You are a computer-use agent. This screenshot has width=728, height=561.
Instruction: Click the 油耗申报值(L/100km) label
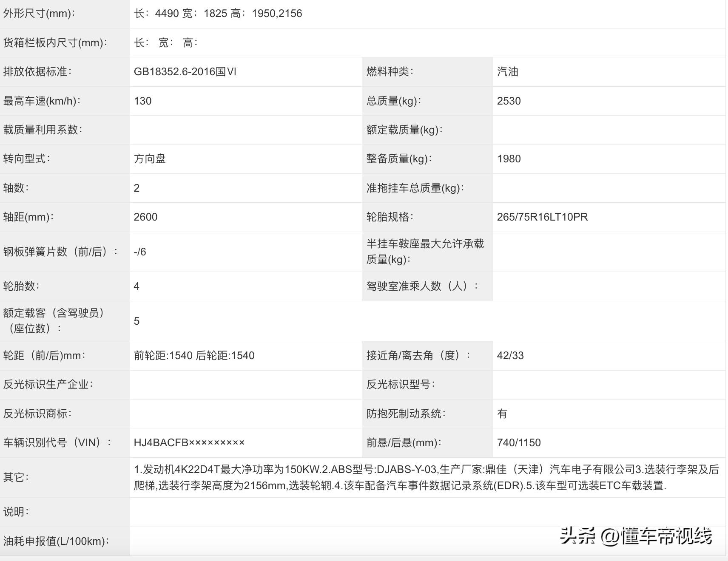coord(56,541)
